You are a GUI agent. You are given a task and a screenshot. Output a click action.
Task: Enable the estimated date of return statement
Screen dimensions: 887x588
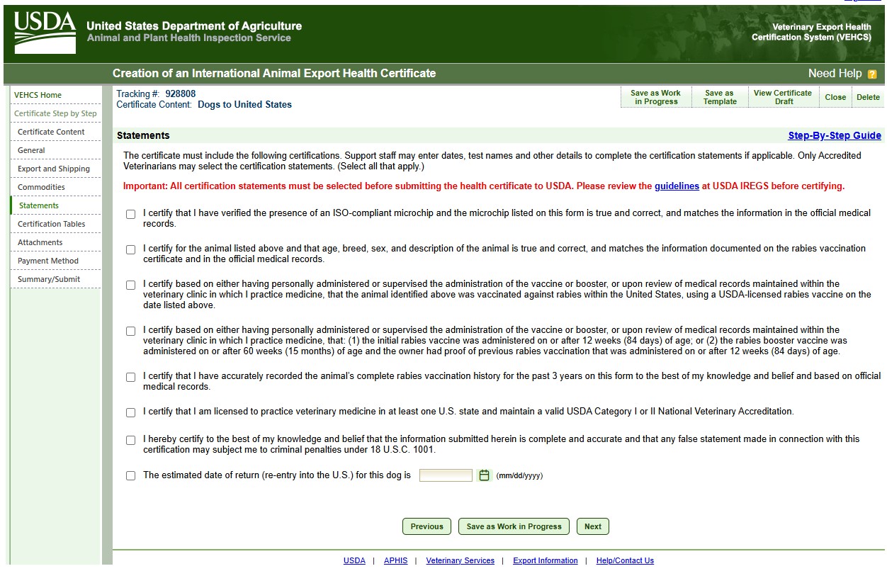click(x=130, y=475)
